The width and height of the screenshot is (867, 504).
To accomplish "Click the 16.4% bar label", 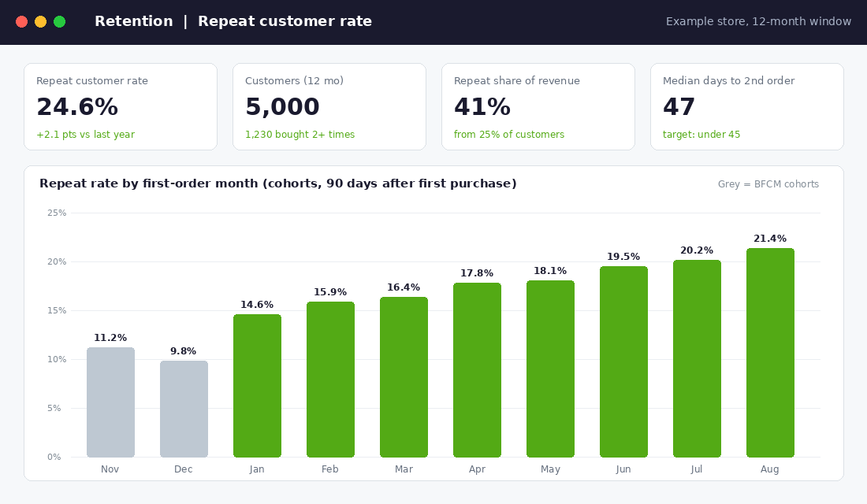I will click(404, 287).
